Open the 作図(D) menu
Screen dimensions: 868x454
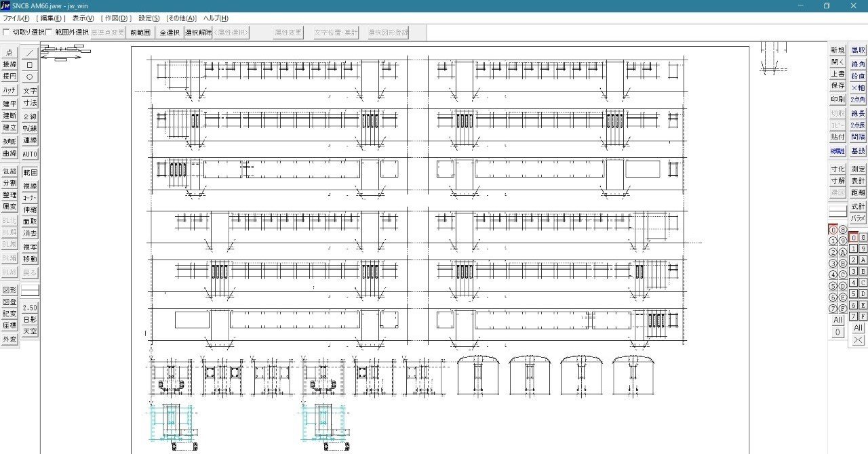tap(117, 18)
